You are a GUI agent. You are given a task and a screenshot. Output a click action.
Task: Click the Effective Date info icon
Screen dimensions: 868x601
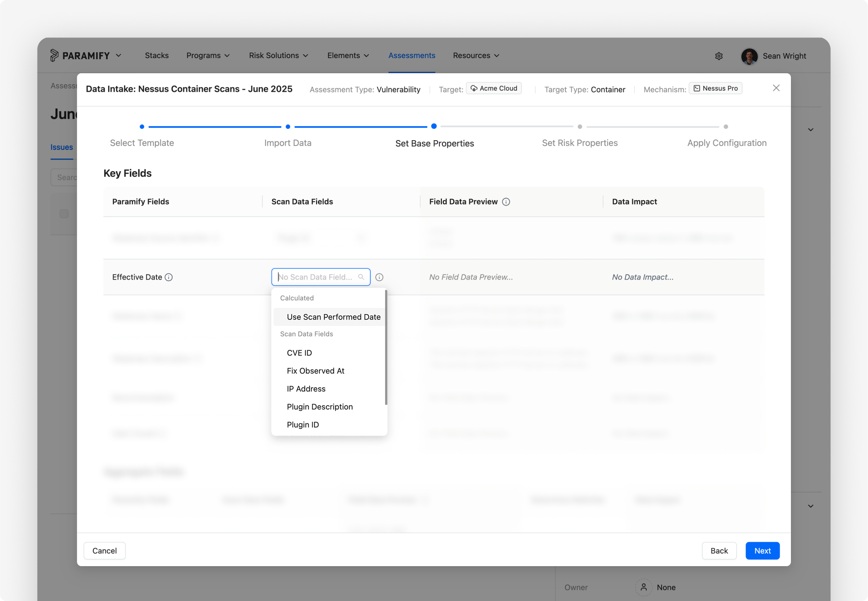pyautogui.click(x=168, y=277)
